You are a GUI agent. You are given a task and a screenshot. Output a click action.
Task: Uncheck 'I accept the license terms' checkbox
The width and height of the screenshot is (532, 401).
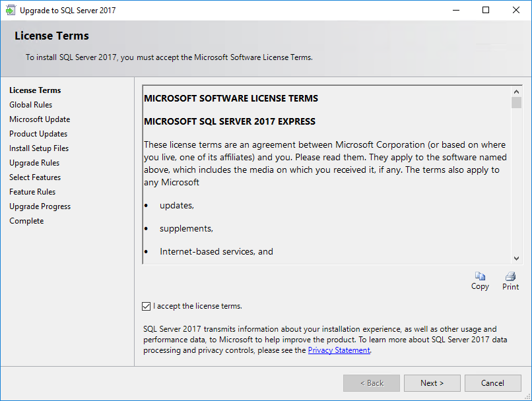tap(147, 306)
